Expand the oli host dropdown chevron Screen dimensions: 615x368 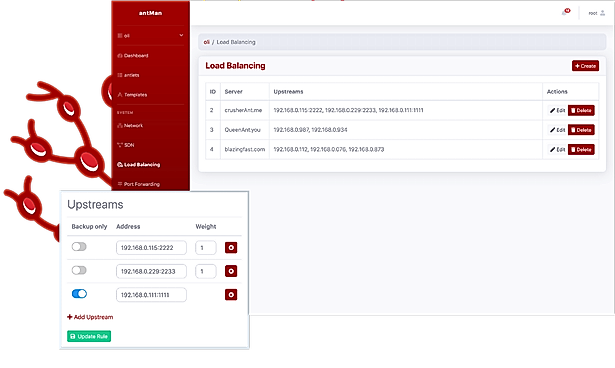181,35
